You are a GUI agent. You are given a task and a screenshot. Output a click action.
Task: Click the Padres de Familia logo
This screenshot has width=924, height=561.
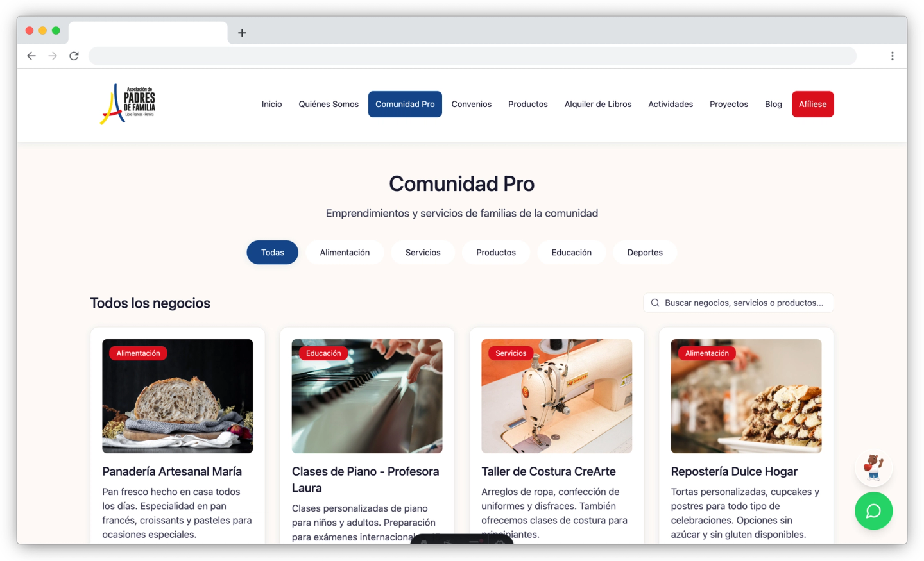[x=128, y=104]
